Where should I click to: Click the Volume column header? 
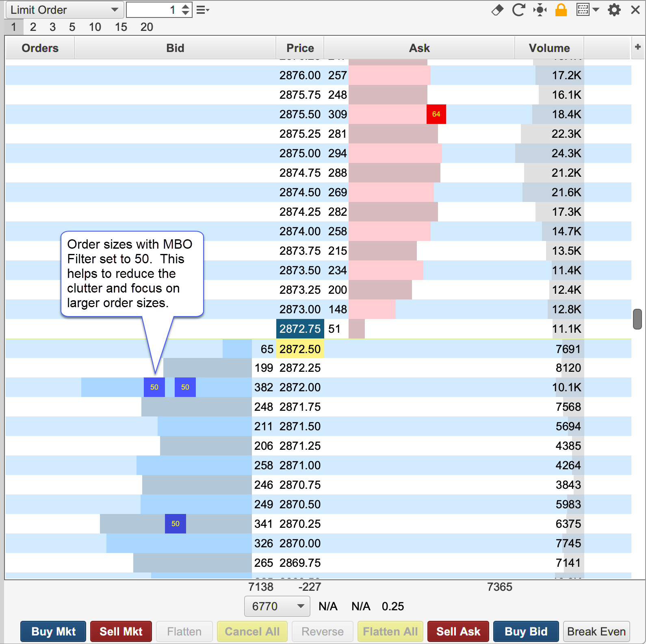(549, 48)
